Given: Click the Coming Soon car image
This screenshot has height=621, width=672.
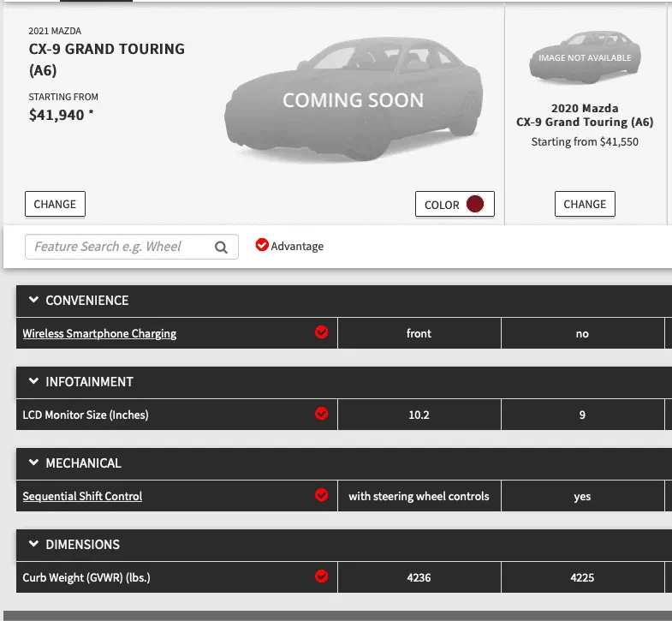Looking at the screenshot, I should tap(353, 100).
